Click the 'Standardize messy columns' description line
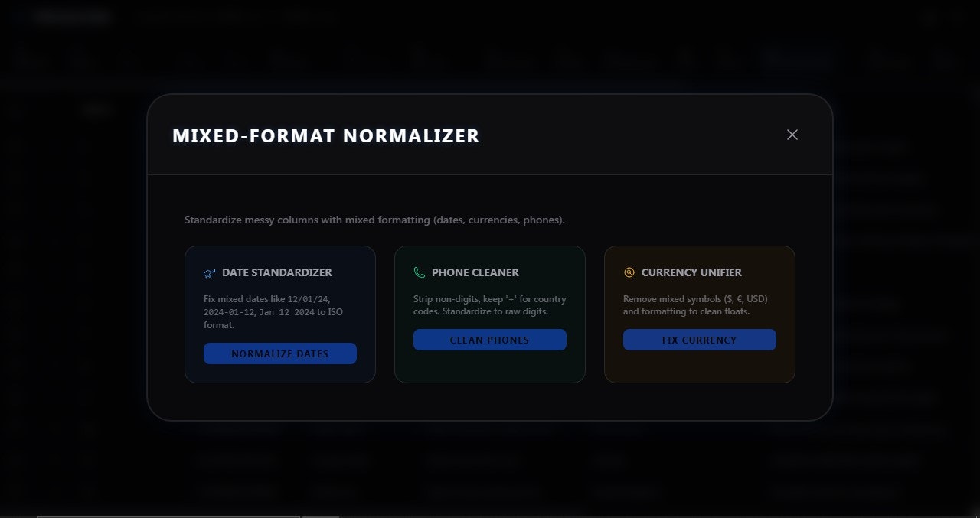 pos(374,220)
